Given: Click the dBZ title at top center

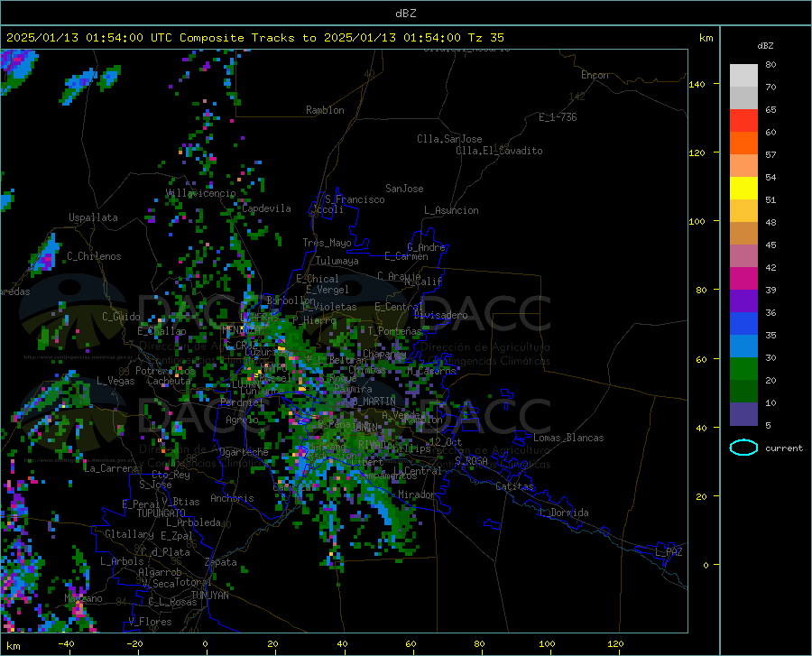Looking at the screenshot, I should pyautogui.click(x=405, y=14).
